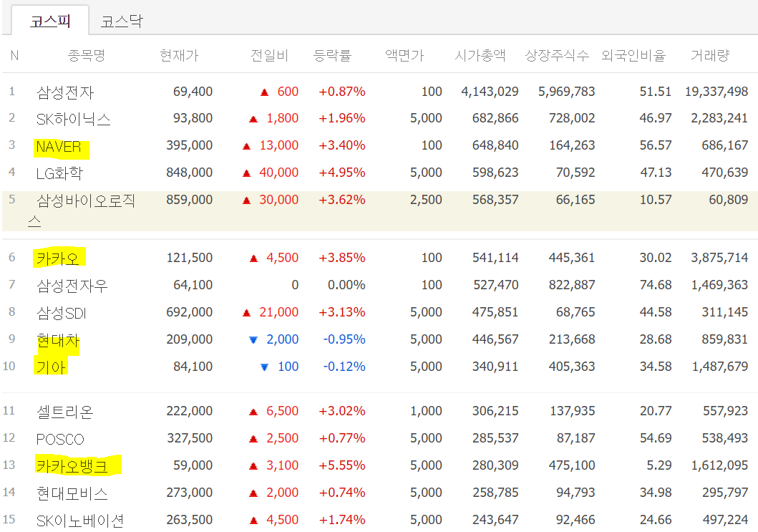Click 카카오 change rate +3.85%
Image resolution: width=758 pixels, height=532 pixels.
point(341,257)
